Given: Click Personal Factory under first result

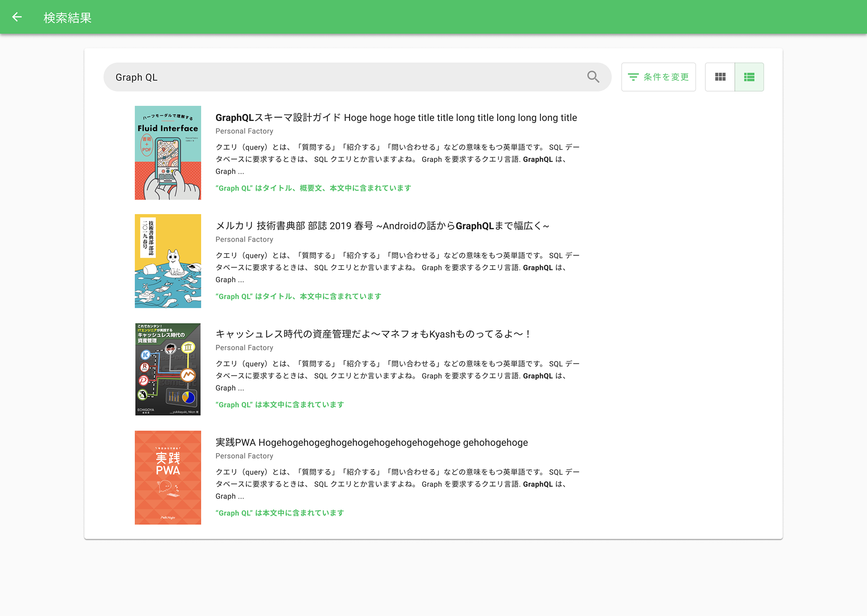Looking at the screenshot, I should pyautogui.click(x=244, y=131).
